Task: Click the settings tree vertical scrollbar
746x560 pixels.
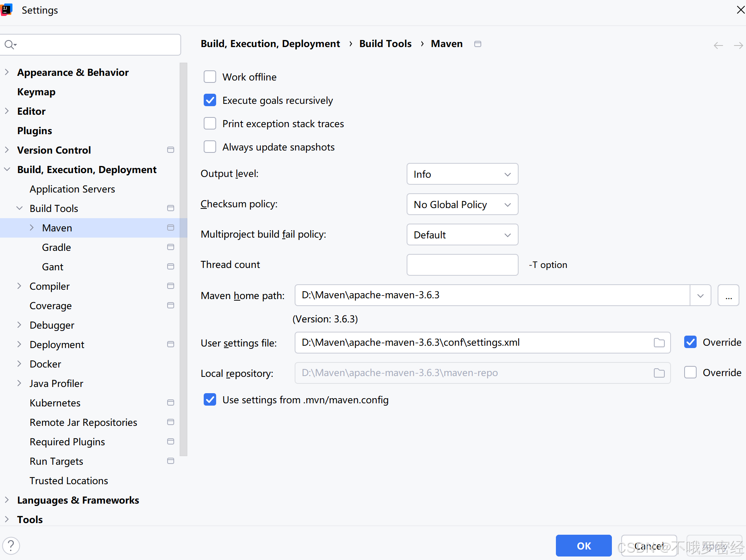Action: 183,259
